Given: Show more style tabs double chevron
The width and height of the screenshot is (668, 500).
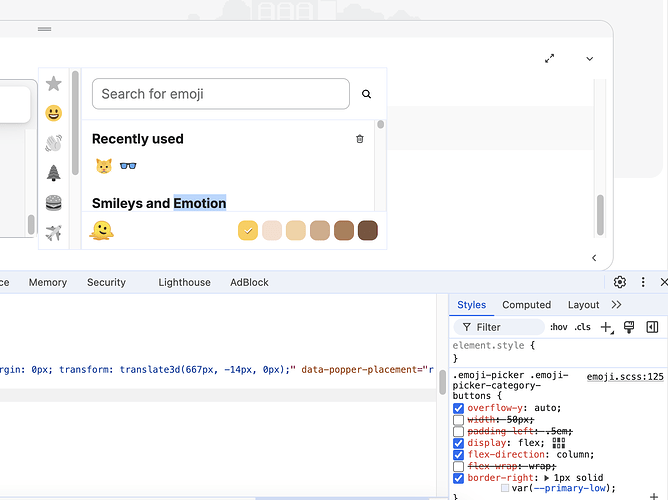Looking at the screenshot, I should (616, 305).
